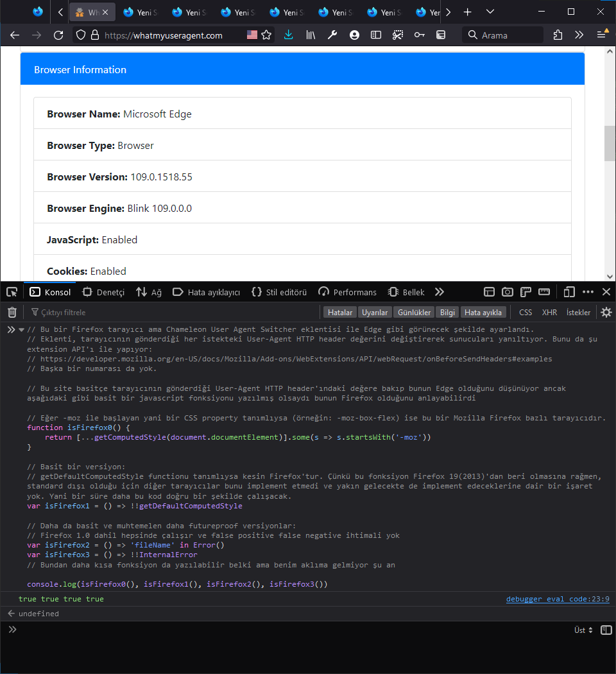Open the tracking protection shield icon
Viewport: 616px width, 674px height.
click(81, 35)
